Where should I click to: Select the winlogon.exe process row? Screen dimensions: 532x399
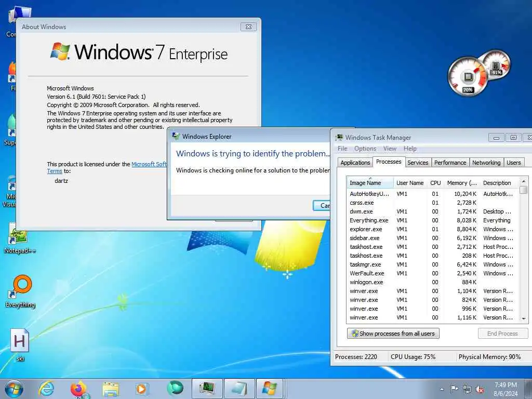tap(433, 282)
